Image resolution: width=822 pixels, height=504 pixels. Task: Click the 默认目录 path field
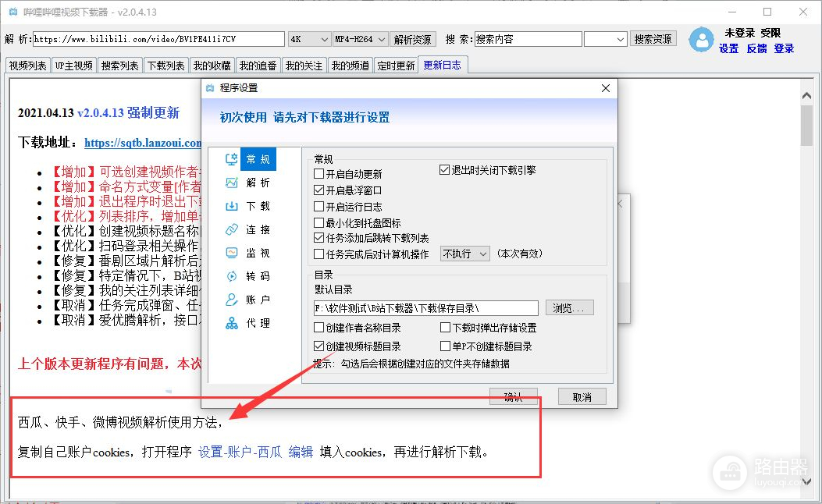(x=426, y=308)
